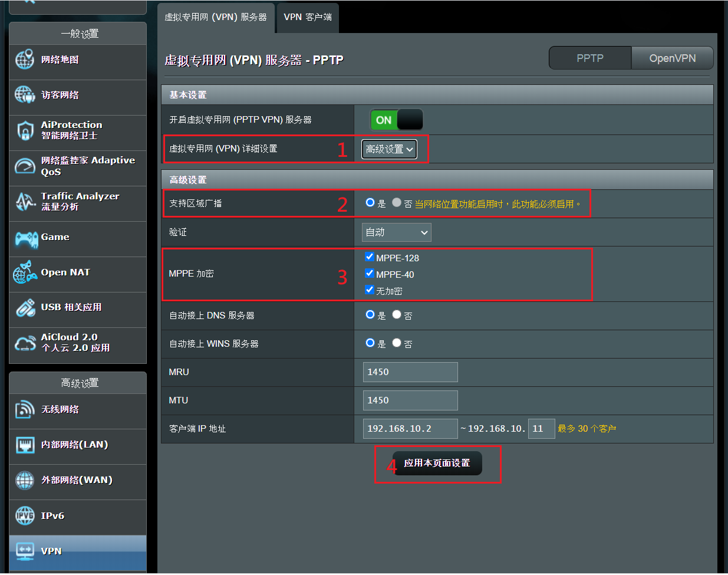Image resolution: width=728 pixels, height=575 pixels.
Task: Select the OpenVPN mode tab
Action: 673,58
